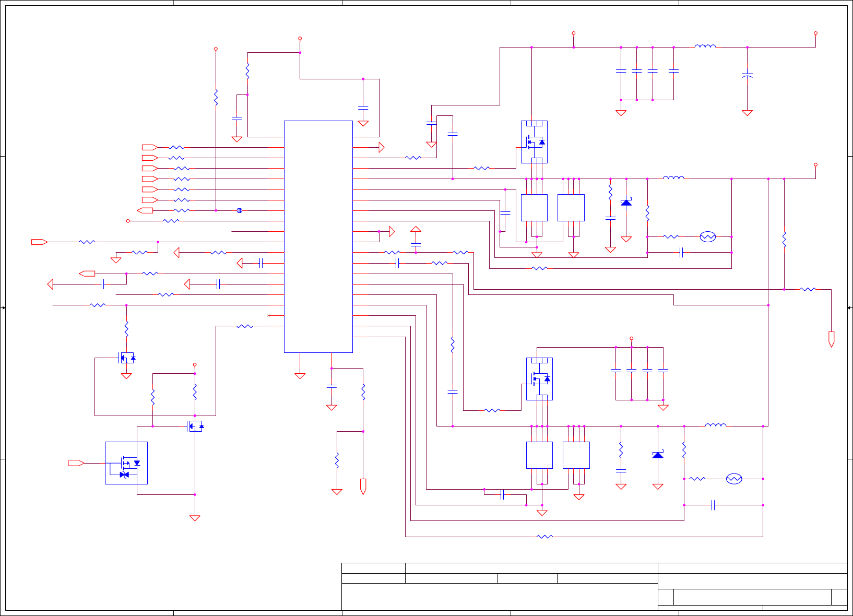
Task: Click the input port feeding the boxed MOSFET gate
Action: coord(76,463)
